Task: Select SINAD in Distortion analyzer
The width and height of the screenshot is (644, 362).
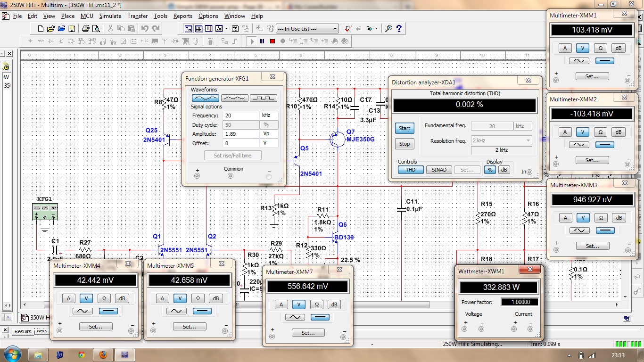Action: click(x=439, y=170)
